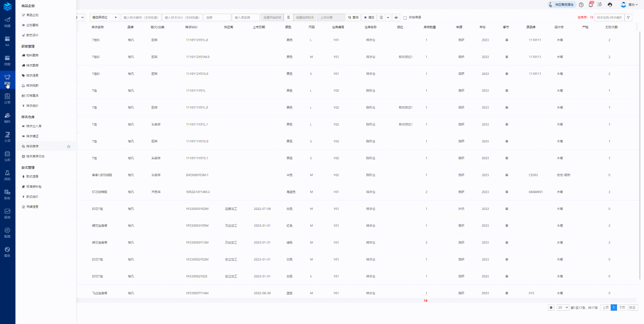
Task: Open the notification bell
Action: (x=591, y=5)
